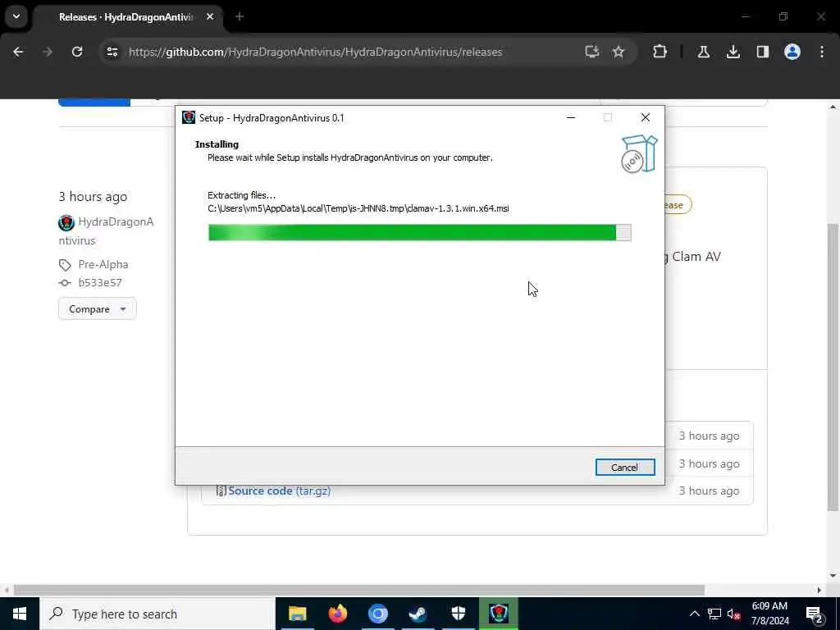
Task: Open Chrome from taskbar
Action: (x=377, y=614)
